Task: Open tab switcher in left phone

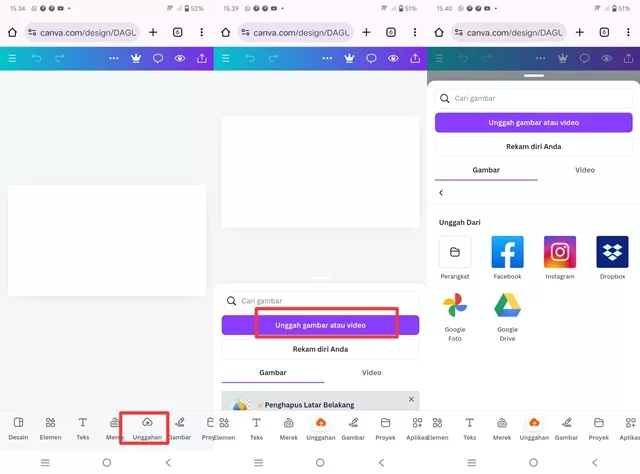Action: [178, 32]
